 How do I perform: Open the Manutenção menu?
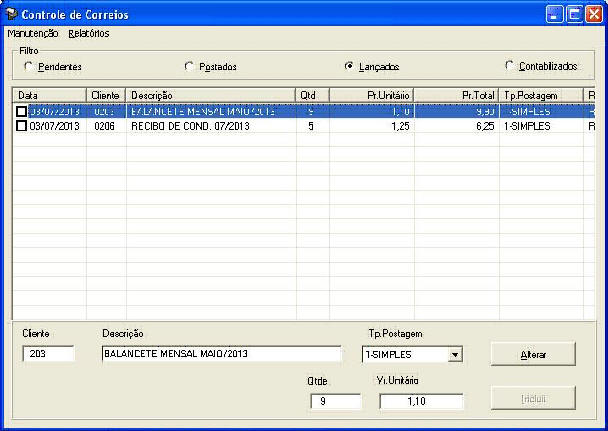point(32,33)
